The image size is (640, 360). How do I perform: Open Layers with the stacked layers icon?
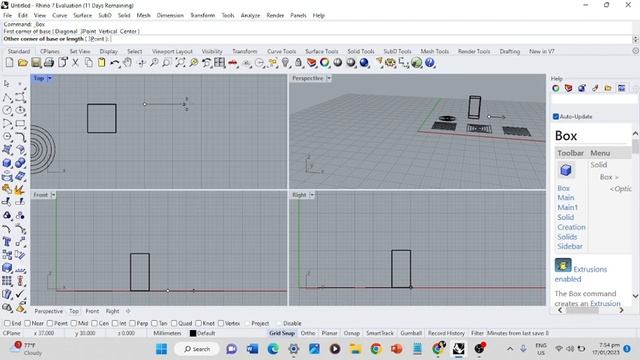(312, 63)
